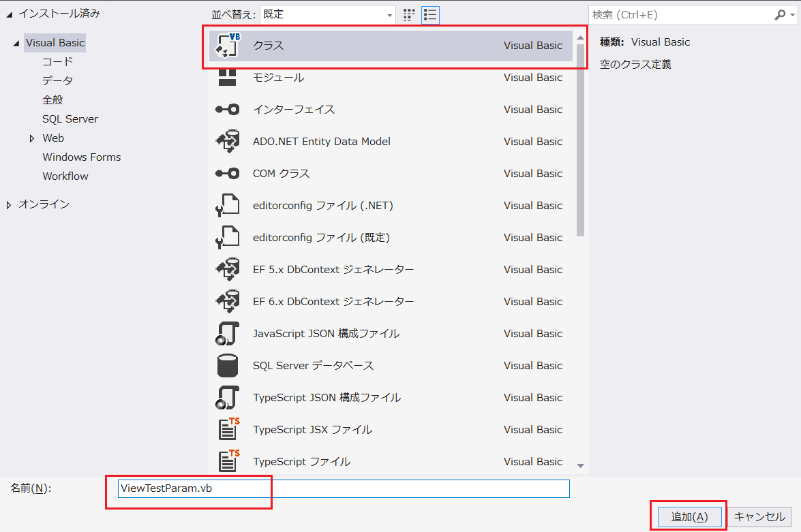The image size is (801, 532).
Task: Switch to list view mode
Action: [x=429, y=14]
